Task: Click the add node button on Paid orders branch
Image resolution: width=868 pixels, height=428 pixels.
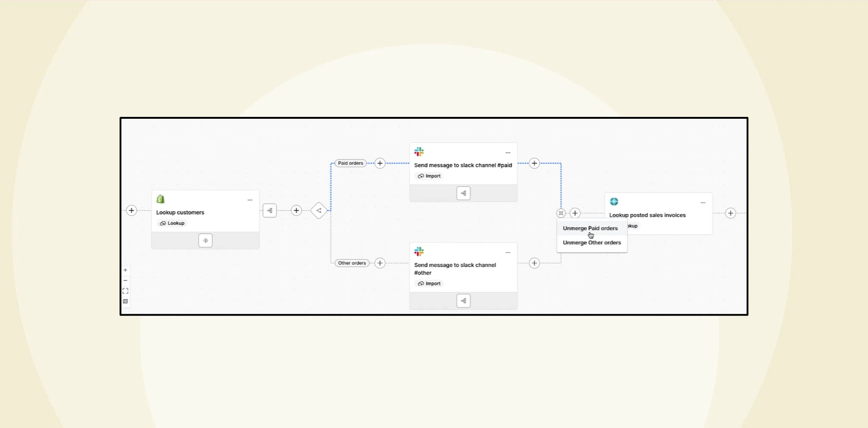Action: [379, 163]
